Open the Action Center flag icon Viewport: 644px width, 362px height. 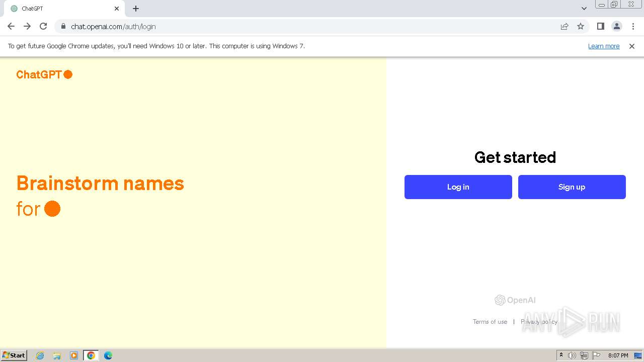pyautogui.click(x=596, y=355)
